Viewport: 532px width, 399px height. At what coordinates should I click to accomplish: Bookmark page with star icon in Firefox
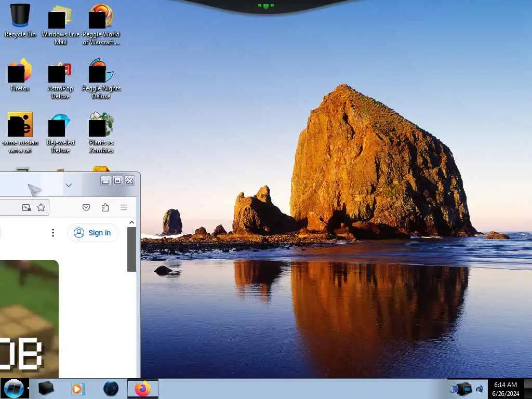[41, 207]
